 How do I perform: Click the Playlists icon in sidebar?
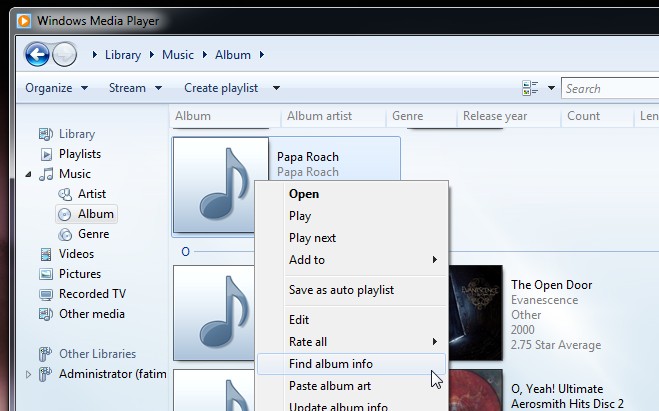click(x=46, y=154)
